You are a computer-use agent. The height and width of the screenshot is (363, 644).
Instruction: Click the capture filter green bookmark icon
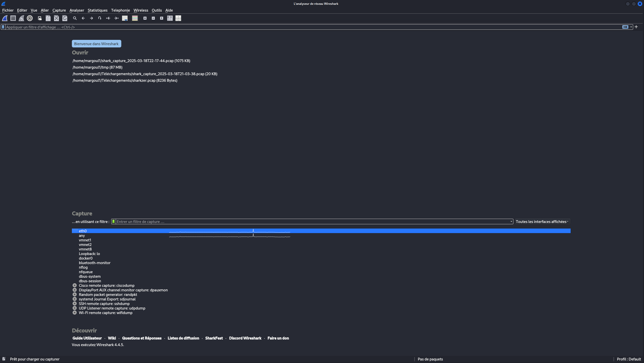point(113,221)
